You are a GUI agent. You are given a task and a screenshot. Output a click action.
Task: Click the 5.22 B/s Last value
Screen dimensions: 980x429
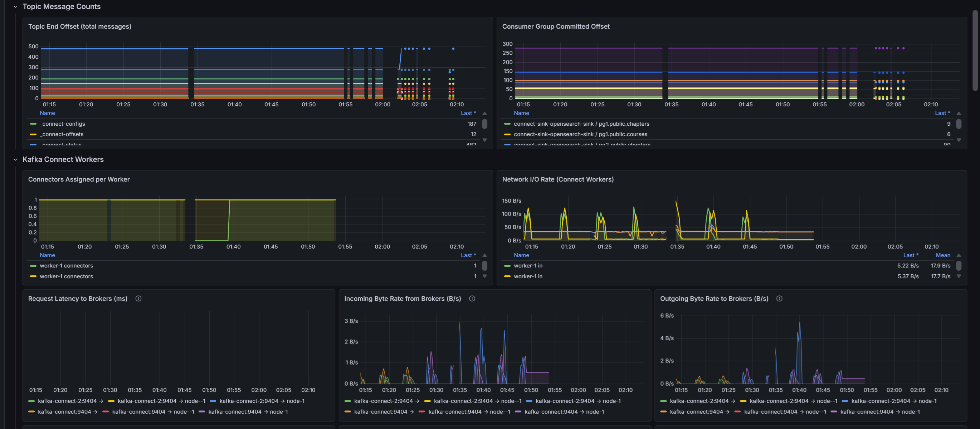(x=908, y=266)
